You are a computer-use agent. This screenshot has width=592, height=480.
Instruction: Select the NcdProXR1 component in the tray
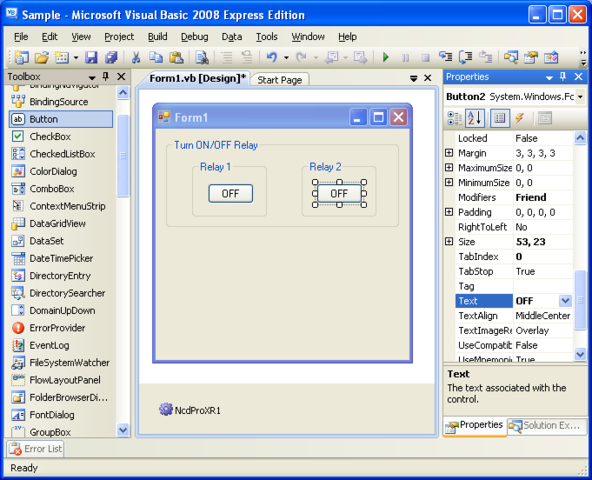coord(190,410)
